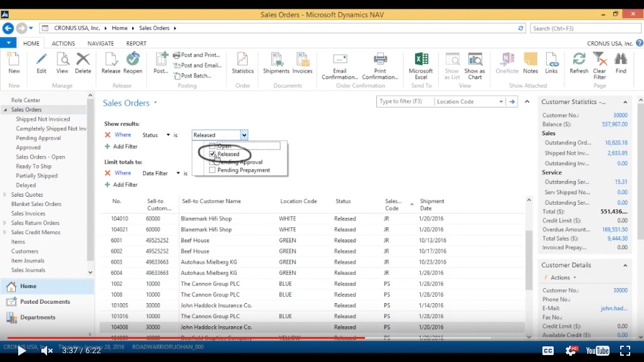Switch to the HOME ribbon tab
Image resolution: width=644 pixels, height=362 pixels.
[31, 43]
